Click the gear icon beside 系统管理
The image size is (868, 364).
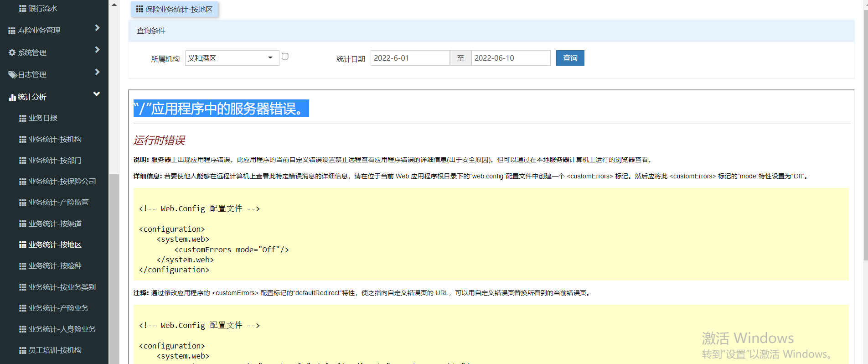(x=12, y=52)
